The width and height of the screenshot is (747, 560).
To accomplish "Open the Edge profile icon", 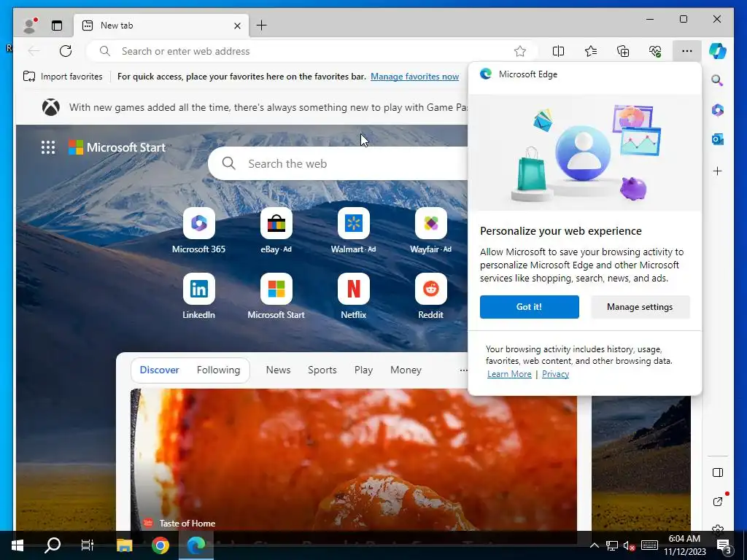I will (x=30, y=26).
